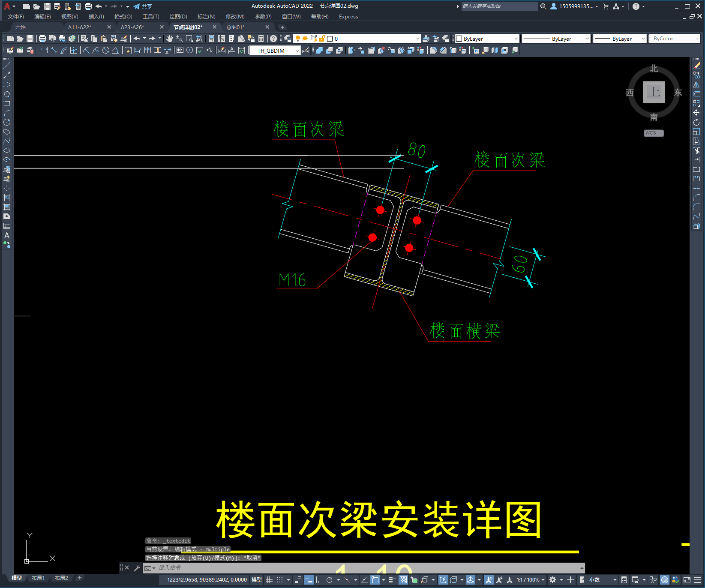Open the 文件(F) menu
The image size is (705, 588).
(x=16, y=17)
